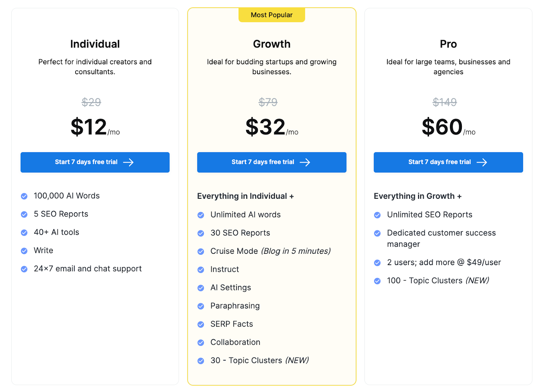The image size is (547, 392).
Task: Click checkmark icon next to Cruise Mode
Action: click(x=201, y=252)
